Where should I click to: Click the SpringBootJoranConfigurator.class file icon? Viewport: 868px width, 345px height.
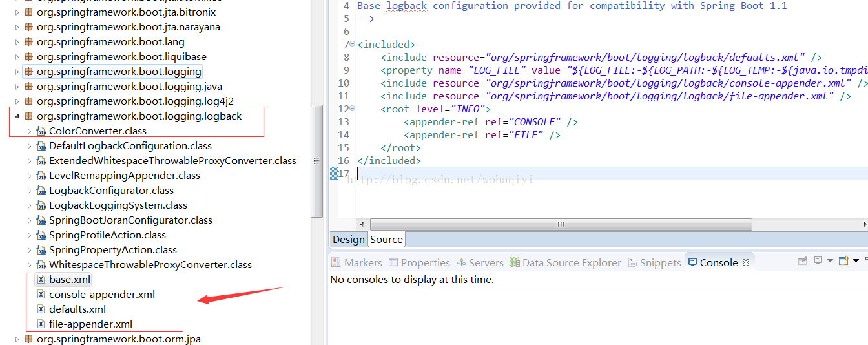pos(41,220)
